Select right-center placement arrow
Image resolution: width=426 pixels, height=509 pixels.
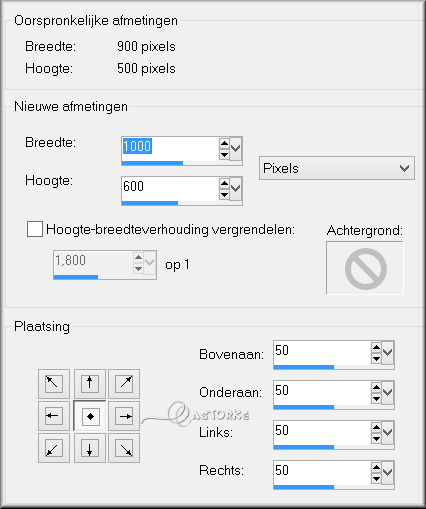[124, 416]
